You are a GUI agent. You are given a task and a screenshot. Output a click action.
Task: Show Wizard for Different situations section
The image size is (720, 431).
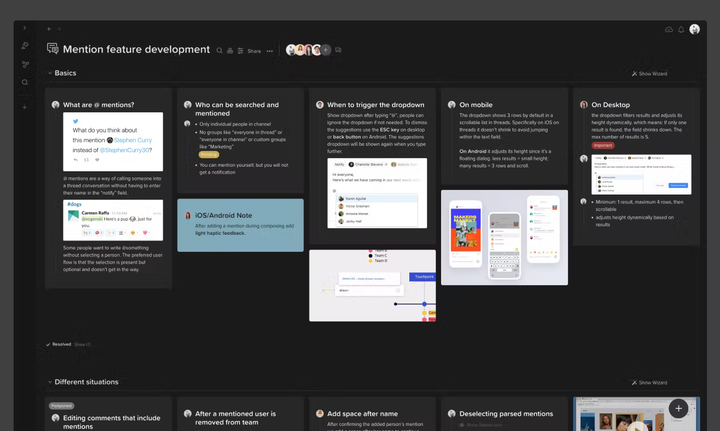(649, 382)
